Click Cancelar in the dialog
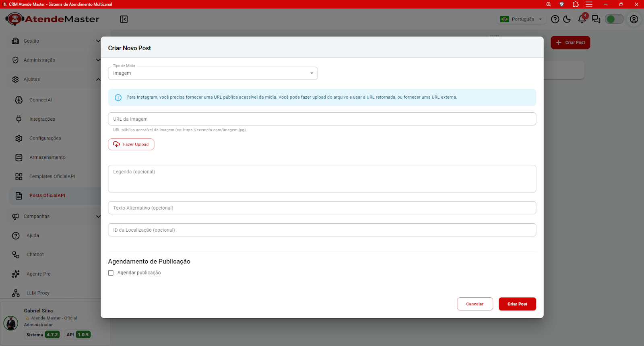 [475, 304]
